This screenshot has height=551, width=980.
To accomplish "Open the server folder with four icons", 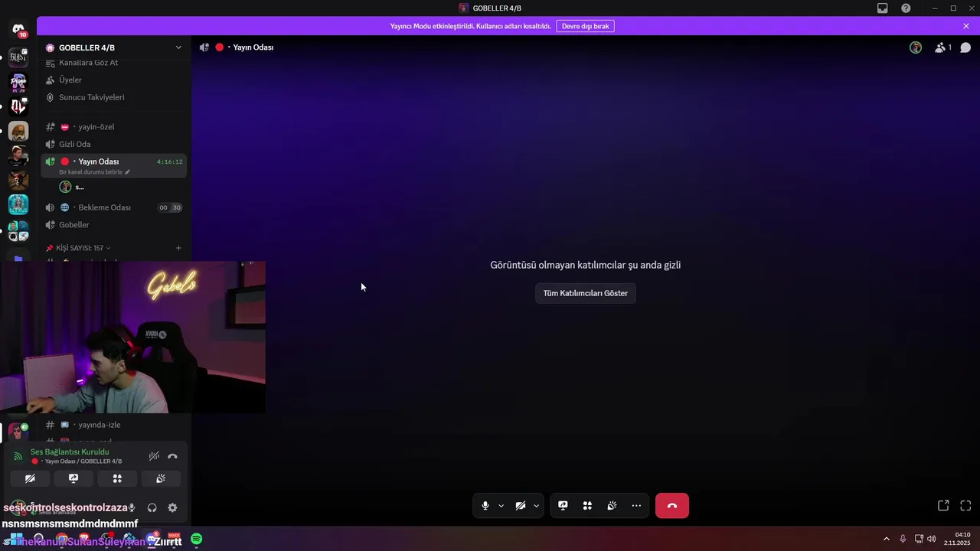I will [18, 230].
